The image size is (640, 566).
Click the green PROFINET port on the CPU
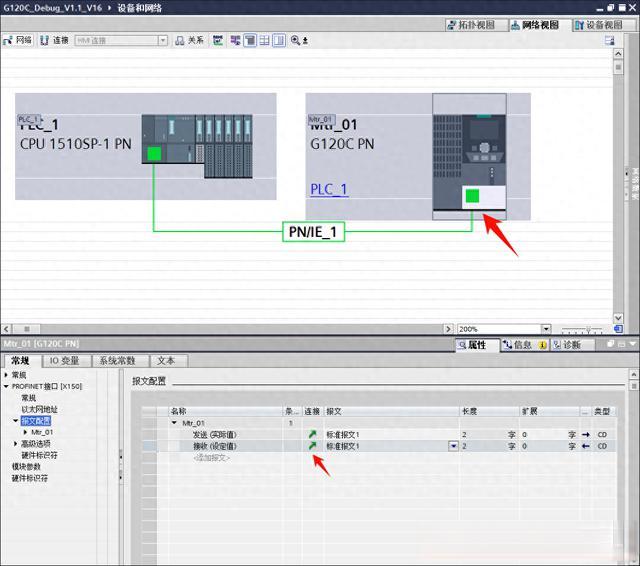click(154, 154)
